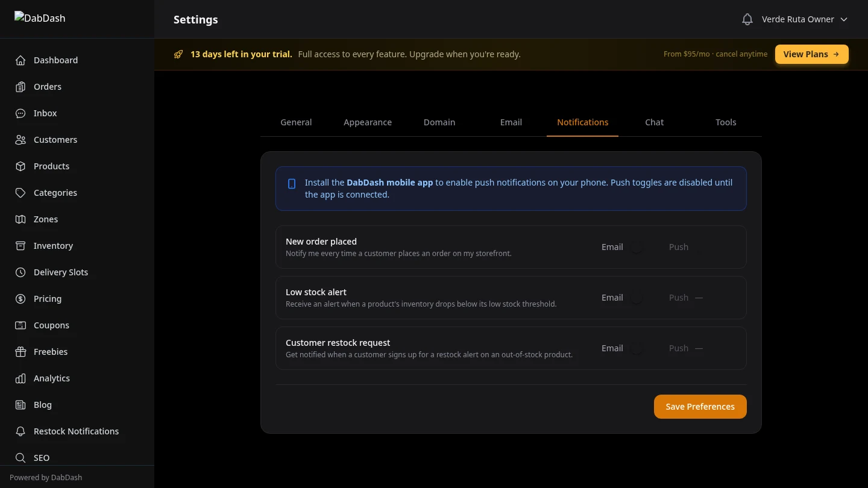Save Preferences for notification settings
868x488 pixels.
coord(700,407)
